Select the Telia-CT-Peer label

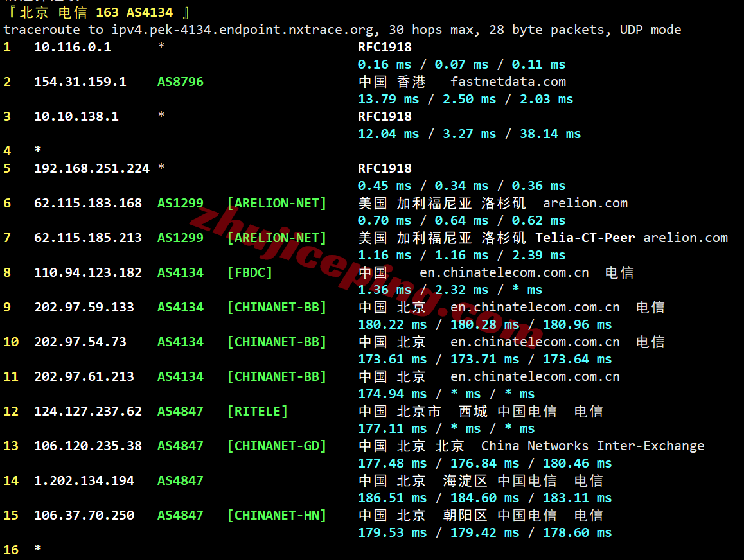pos(585,238)
